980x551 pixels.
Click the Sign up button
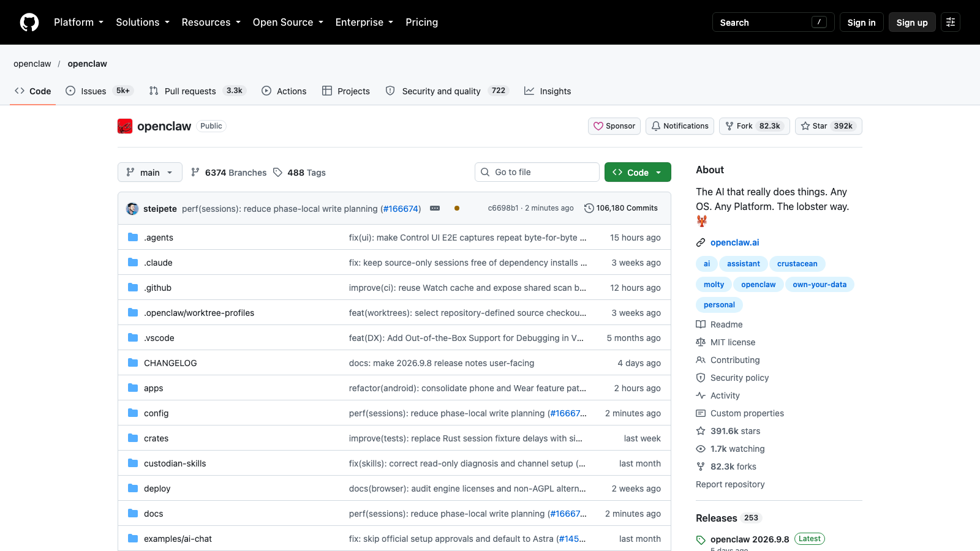[912, 22]
